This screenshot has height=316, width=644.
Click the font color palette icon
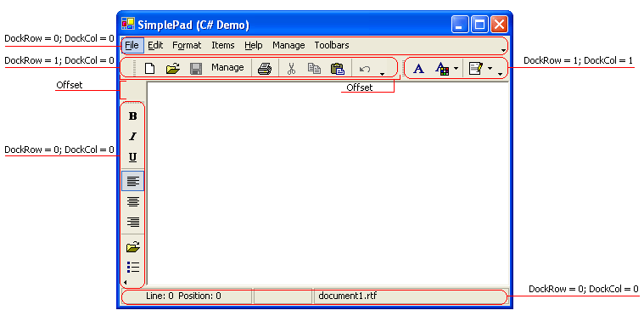(x=442, y=69)
